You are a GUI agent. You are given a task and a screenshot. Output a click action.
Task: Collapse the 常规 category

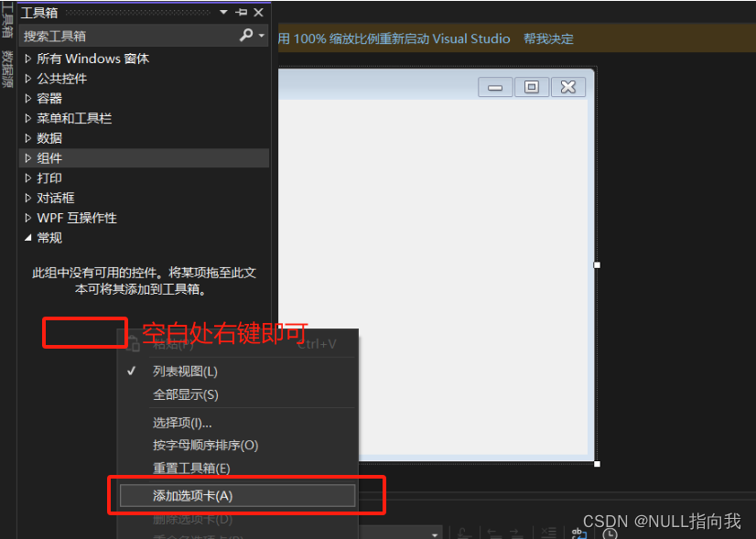coord(49,237)
